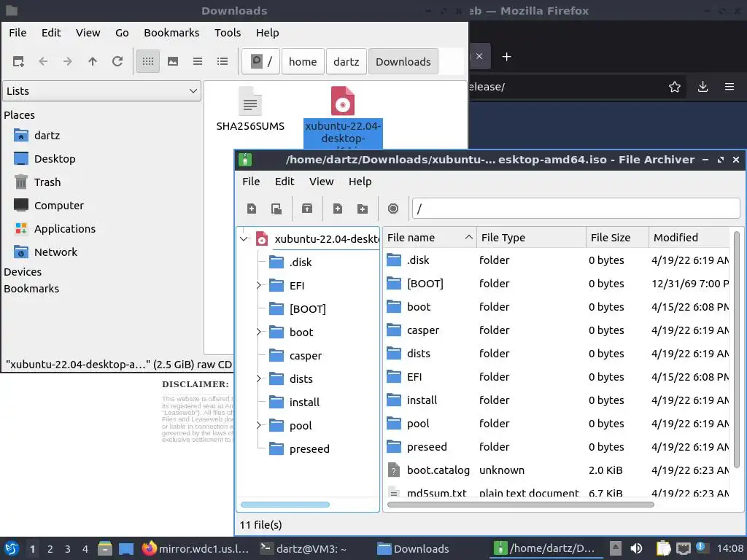This screenshot has height=560, width=747.
Task: Expand the EFI folder in the tree
Action: [259, 285]
